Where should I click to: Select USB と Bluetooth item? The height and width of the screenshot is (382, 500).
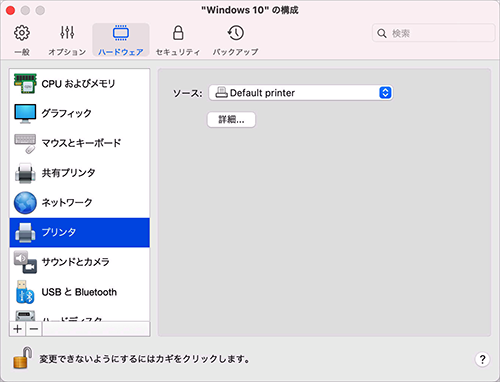tap(80, 292)
